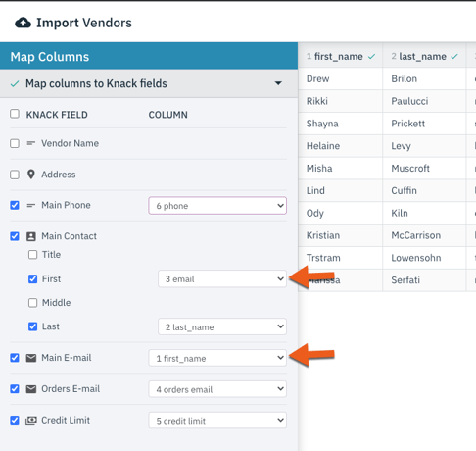Open the Main Phone column dropdown
Image resolution: width=476 pixels, height=451 pixels.
coord(217,206)
